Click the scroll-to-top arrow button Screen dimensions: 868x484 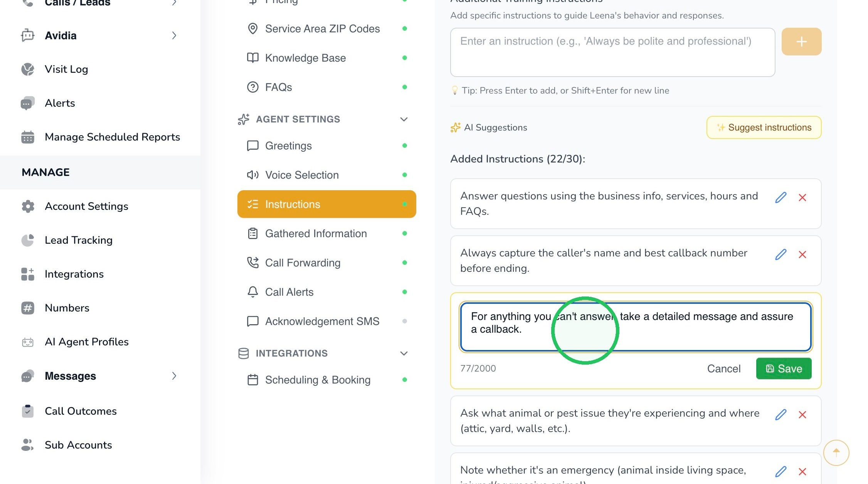pyautogui.click(x=836, y=452)
